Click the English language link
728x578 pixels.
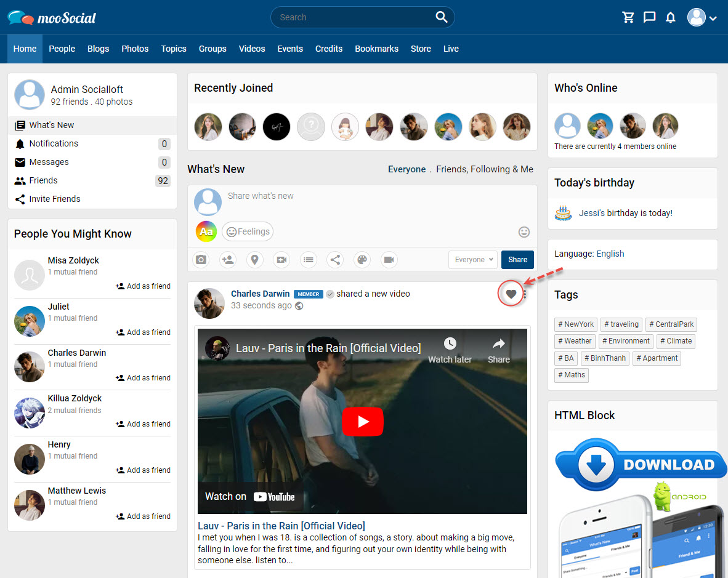coord(610,254)
